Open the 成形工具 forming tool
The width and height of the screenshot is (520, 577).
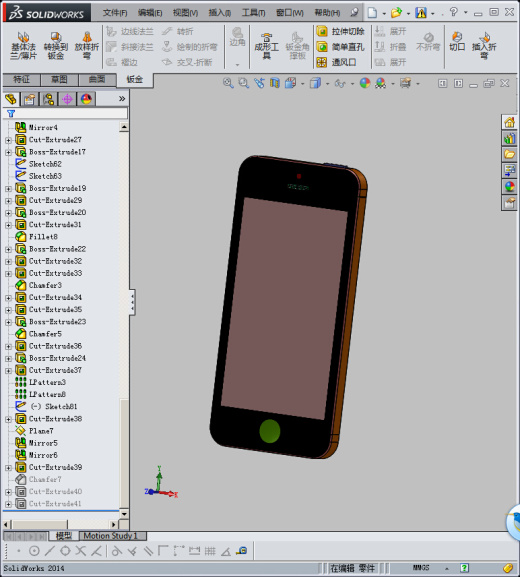[266, 46]
